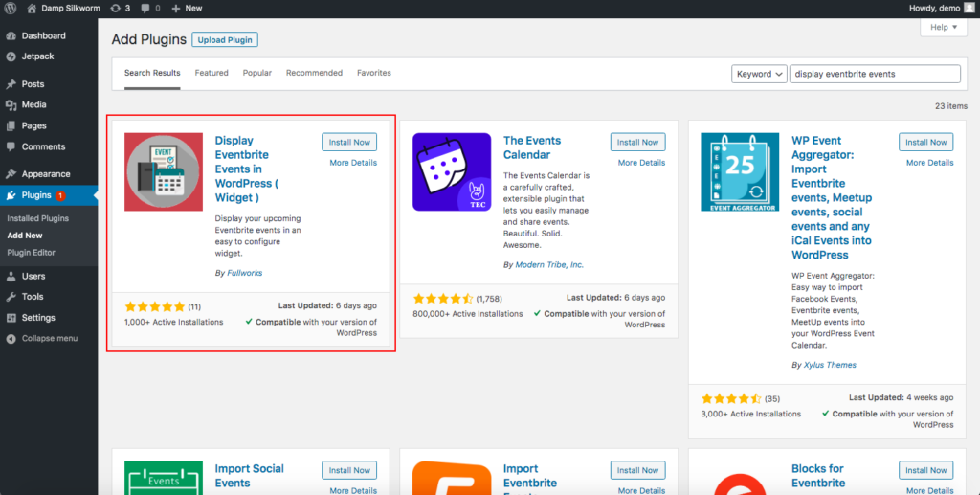Open The Events Calendar title link
The height and width of the screenshot is (495, 980).
click(x=532, y=147)
